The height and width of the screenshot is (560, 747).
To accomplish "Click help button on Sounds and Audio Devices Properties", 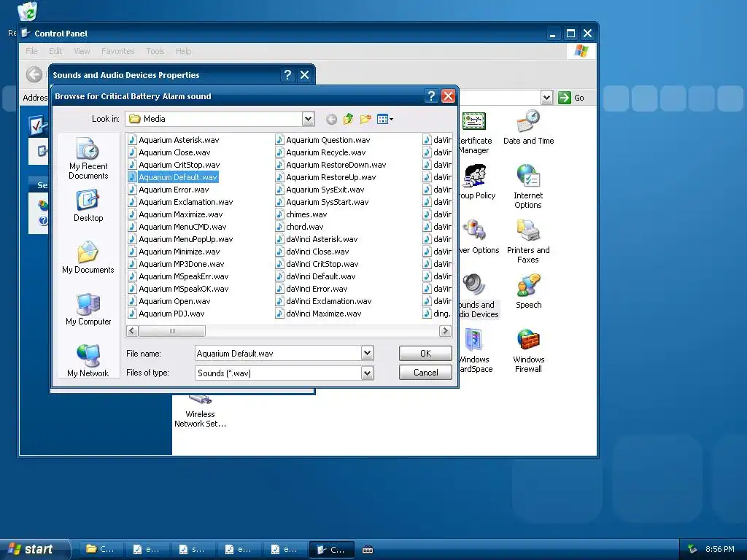I will (287, 75).
